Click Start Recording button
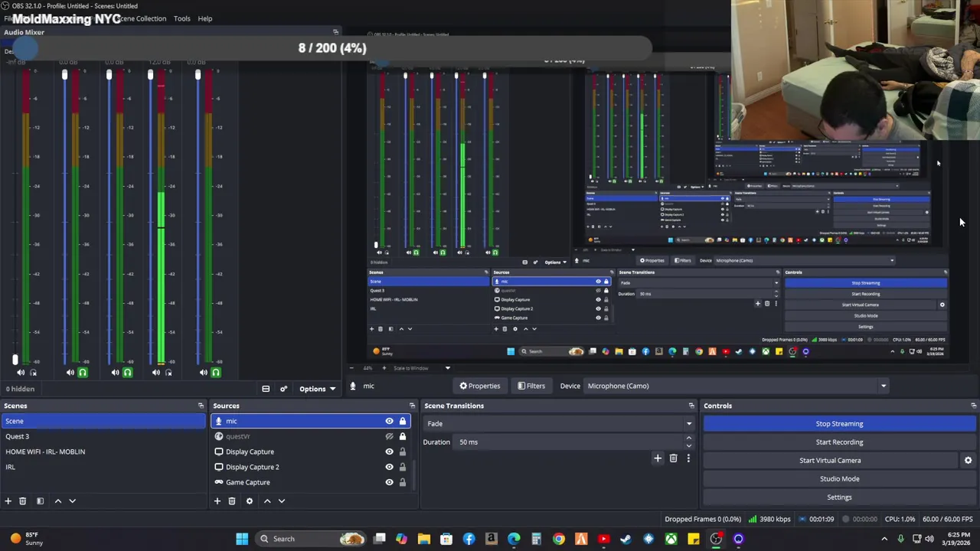980x551 pixels. point(839,442)
